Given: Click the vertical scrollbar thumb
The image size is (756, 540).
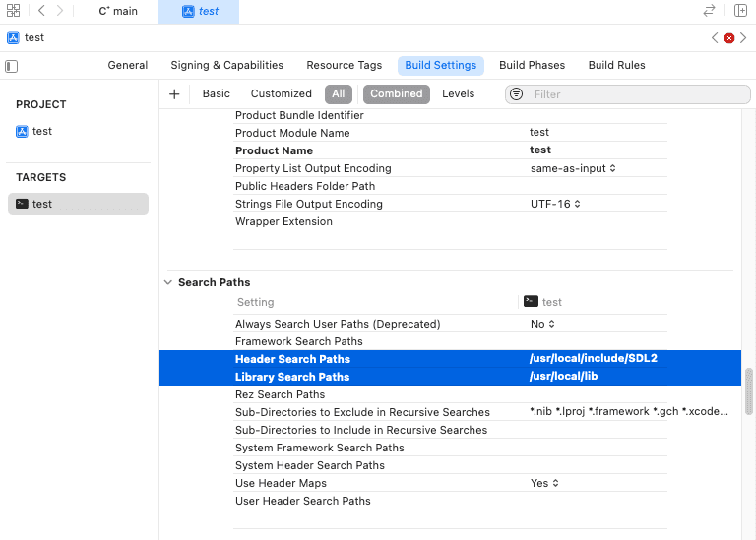Looking at the screenshot, I should click(x=749, y=390).
